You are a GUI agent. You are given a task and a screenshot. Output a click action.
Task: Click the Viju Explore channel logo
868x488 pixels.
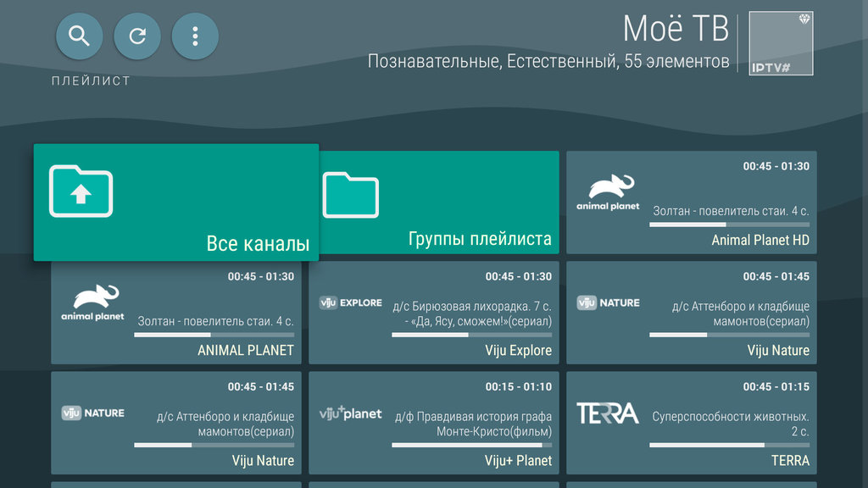click(x=350, y=302)
